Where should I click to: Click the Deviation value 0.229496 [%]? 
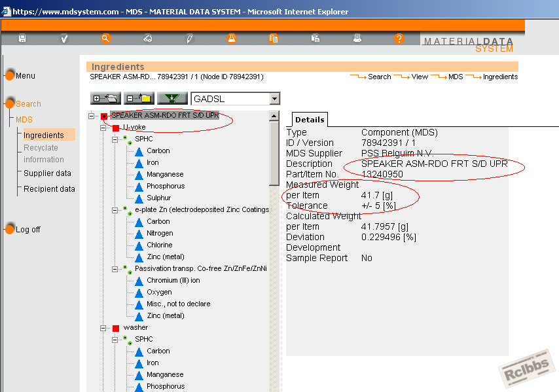[x=389, y=237]
